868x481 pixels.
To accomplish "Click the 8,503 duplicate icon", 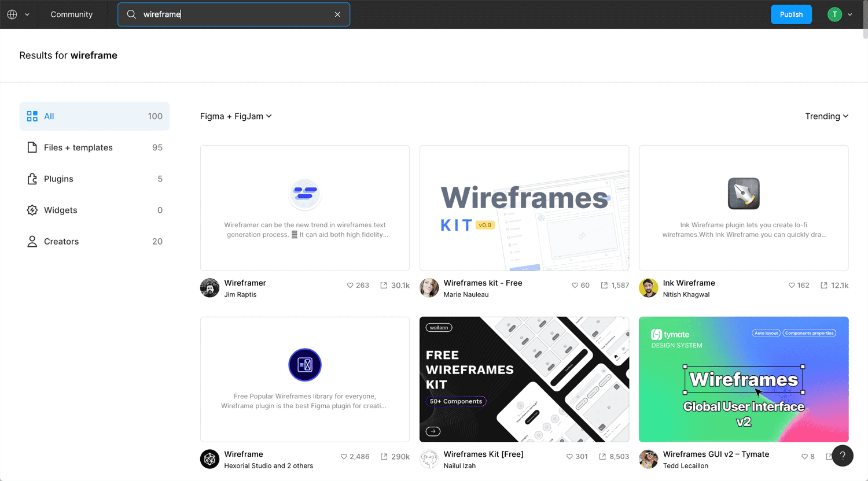I will pyautogui.click(x=602, y=457).
